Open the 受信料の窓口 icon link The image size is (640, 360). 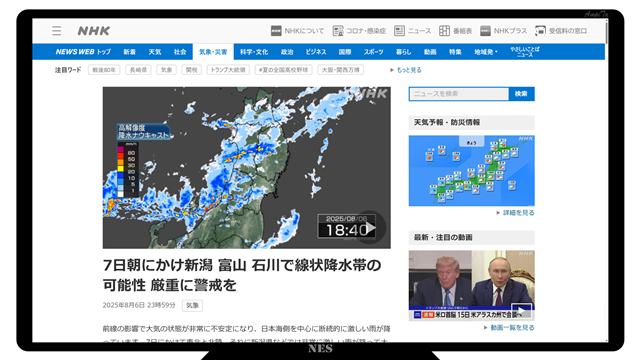tap(540, 31)
